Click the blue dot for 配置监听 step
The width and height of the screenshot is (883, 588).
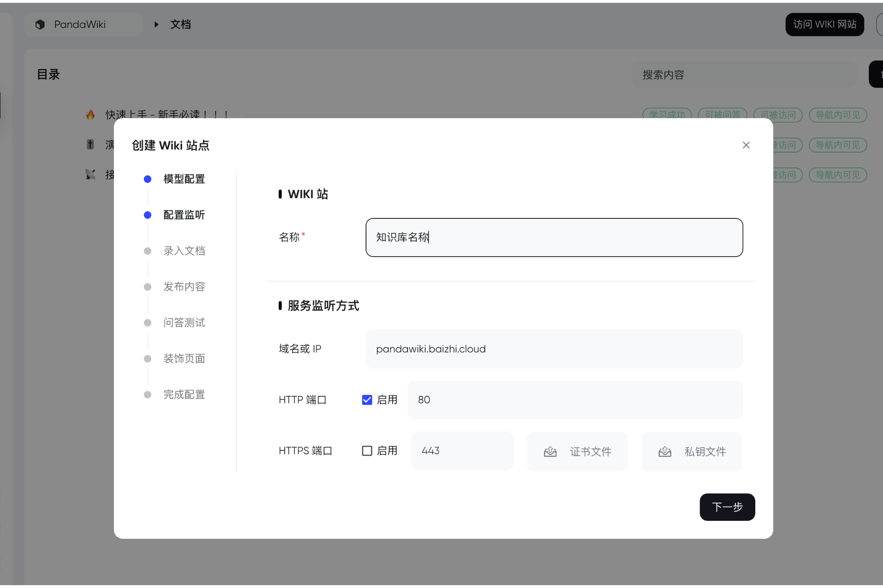pos(148,215)
